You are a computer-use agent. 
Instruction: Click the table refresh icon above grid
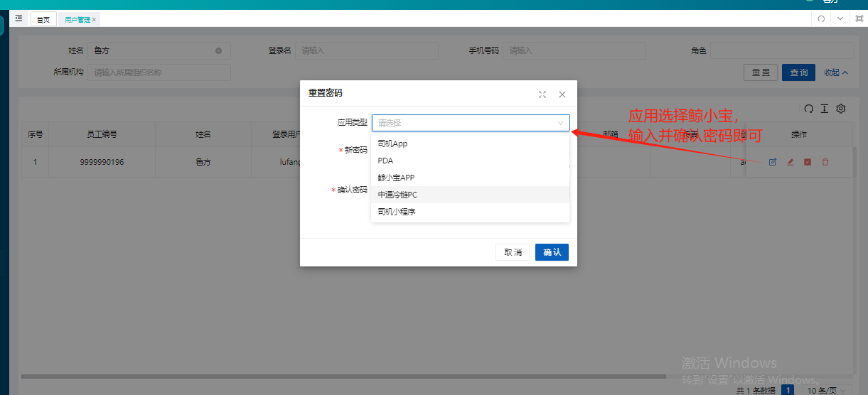808,109
